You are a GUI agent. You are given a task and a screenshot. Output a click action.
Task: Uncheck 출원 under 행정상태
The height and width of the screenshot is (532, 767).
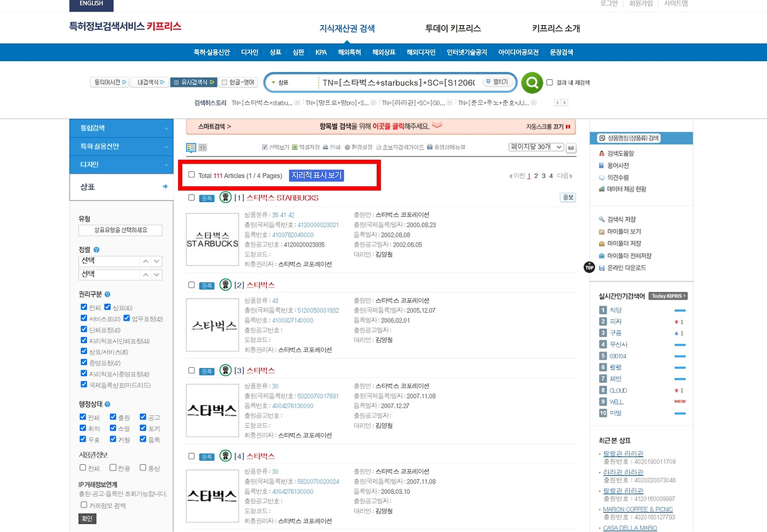tap(113, 417)
